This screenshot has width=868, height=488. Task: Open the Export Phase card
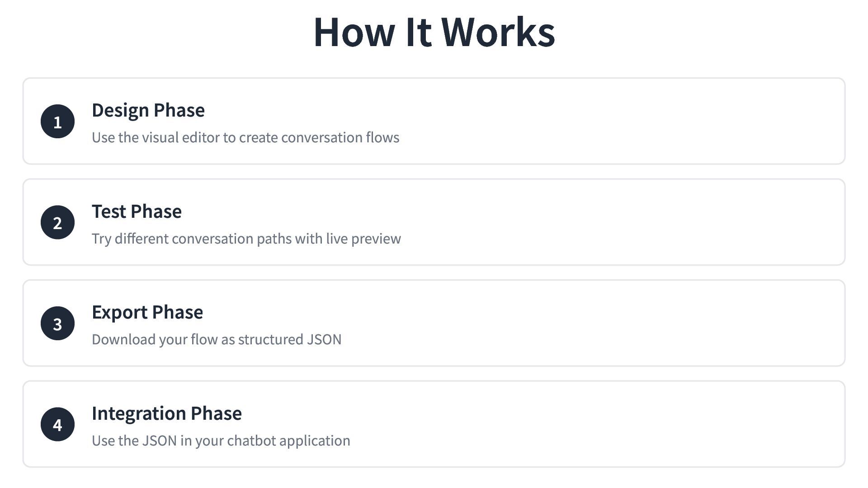point(434,323)
